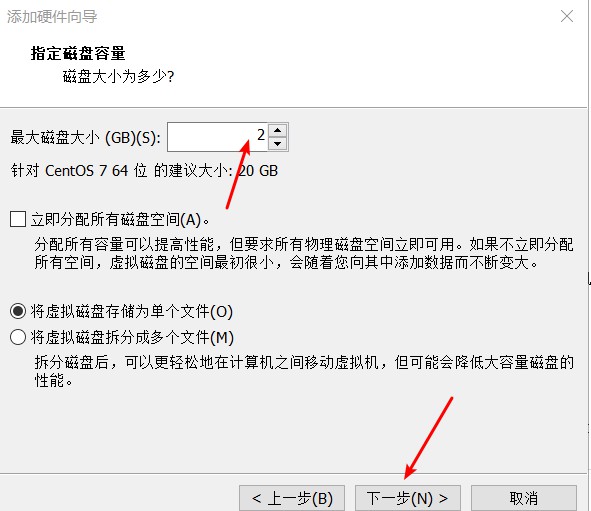Select the 将虚拟磁盘存储为单个文件(O) radio circle
The height and width of the screenshot is (511, 591).
point(18,311)
